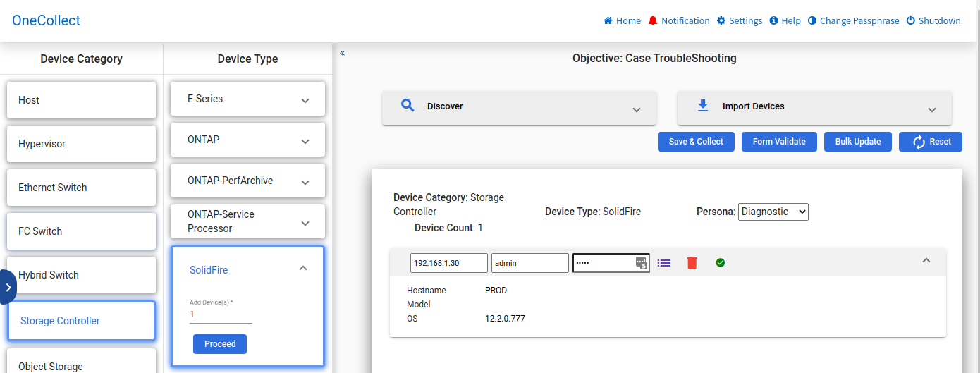Click the OS version text 12.2.0.777
The width and height of the screenshot is (980, 373).
tap(505, 319)
